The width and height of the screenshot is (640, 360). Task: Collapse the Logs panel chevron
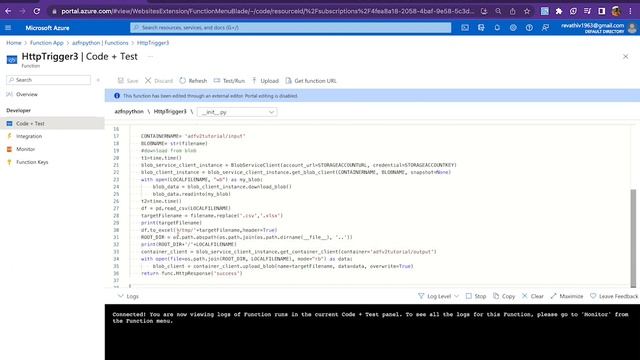(x=120, y=296)
